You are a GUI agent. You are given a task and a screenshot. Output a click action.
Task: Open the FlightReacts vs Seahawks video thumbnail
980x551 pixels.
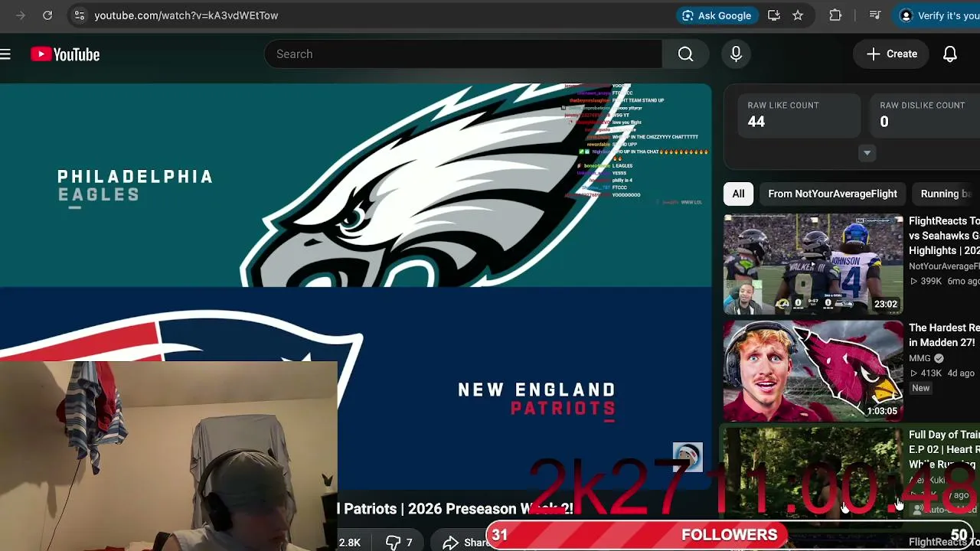813,264
